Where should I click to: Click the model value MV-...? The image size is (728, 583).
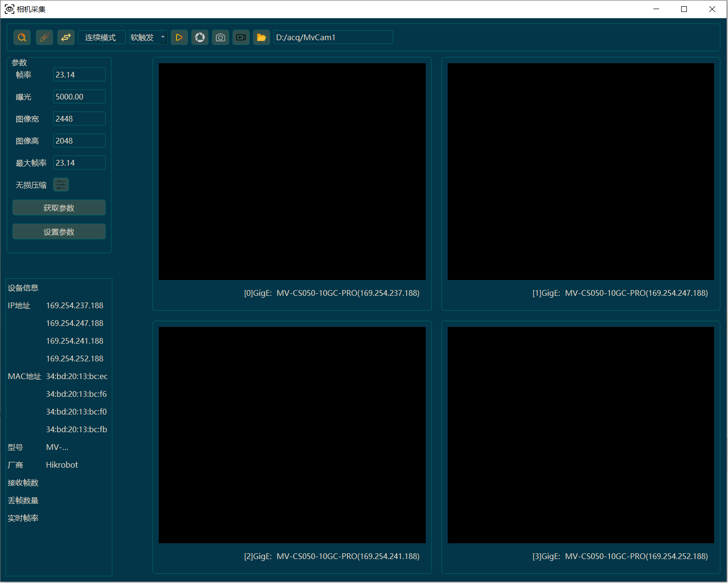point(57,447)
